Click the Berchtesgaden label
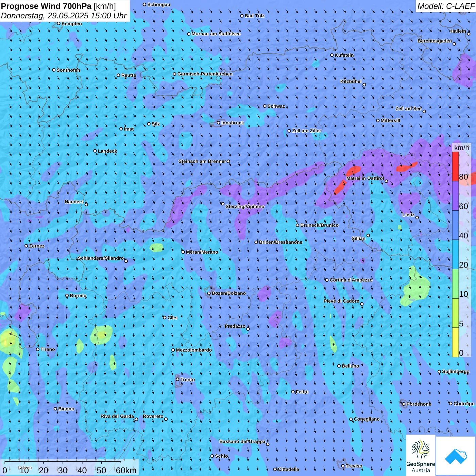The image size is (476, 476). (435, 41)
